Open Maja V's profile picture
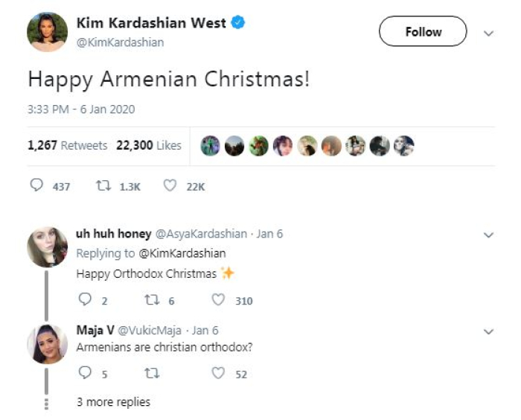This screenshot has width=521, height=420. coord(48,343)
